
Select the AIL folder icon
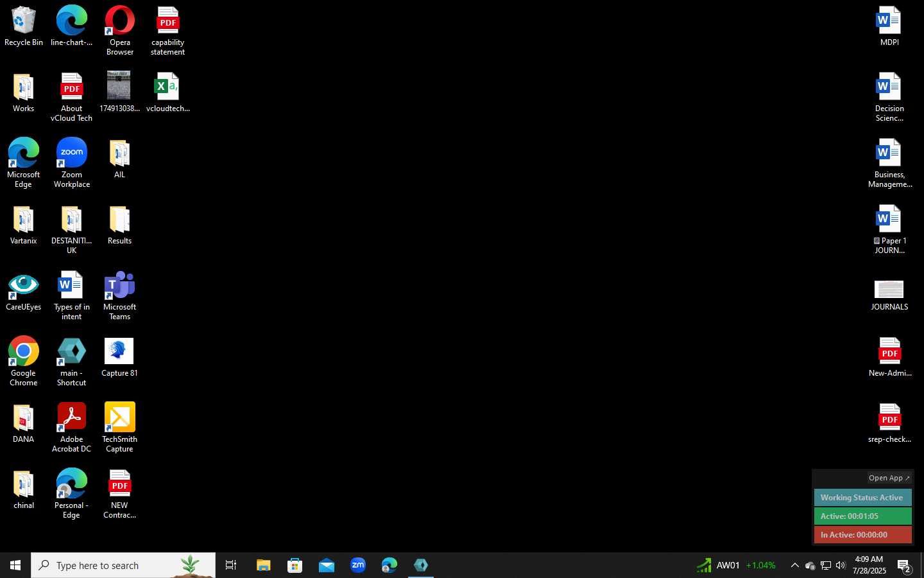[x=120, y=159]
